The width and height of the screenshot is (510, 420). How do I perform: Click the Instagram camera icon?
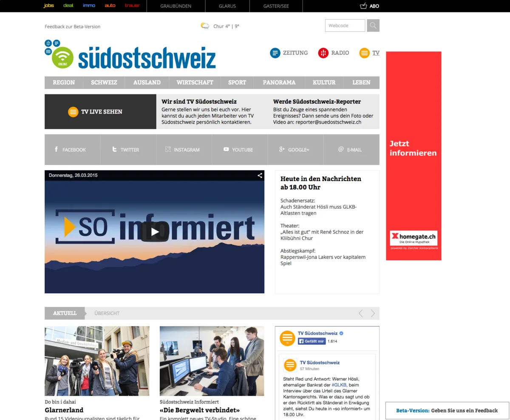pyautogui.click(x=168, y=149)
